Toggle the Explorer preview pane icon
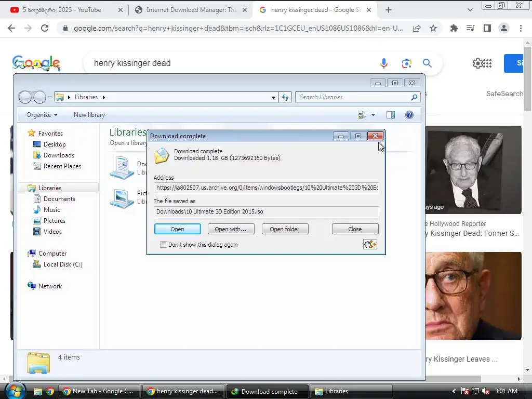Viewport: 532px width, 399px height. 391,115
